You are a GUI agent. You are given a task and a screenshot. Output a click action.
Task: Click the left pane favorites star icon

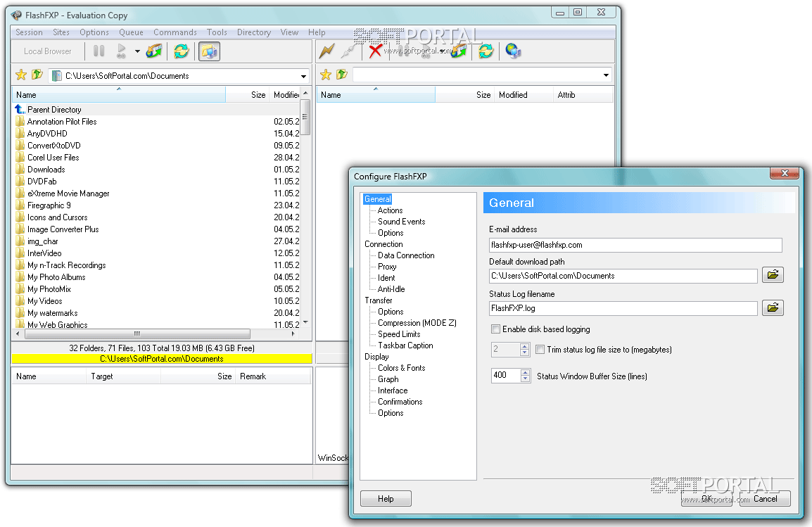[x=21, y=75]
